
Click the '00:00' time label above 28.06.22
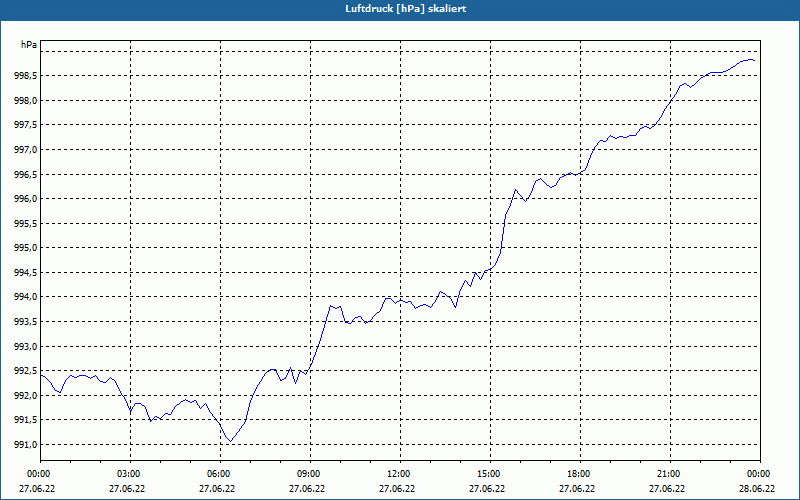click(x=758, y=474)
